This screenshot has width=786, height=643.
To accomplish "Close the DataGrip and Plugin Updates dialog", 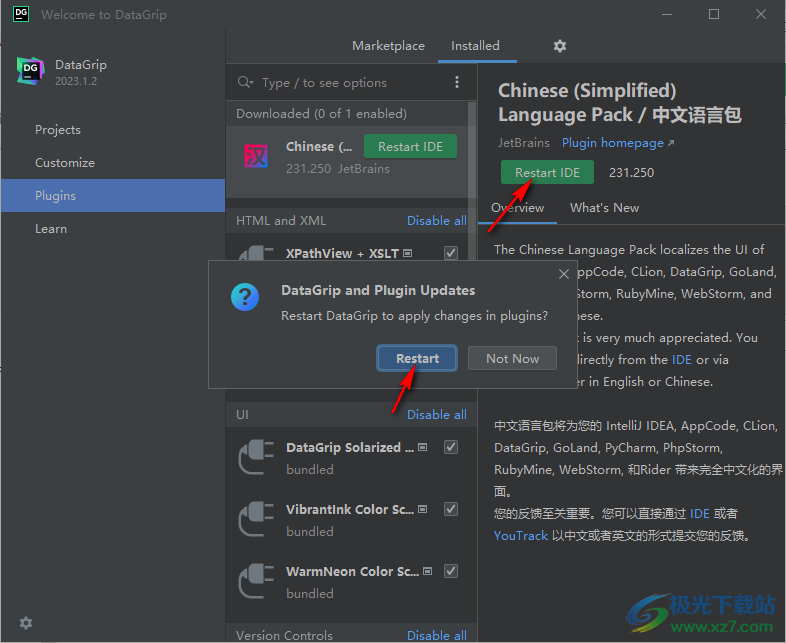I will pos(564,274).
